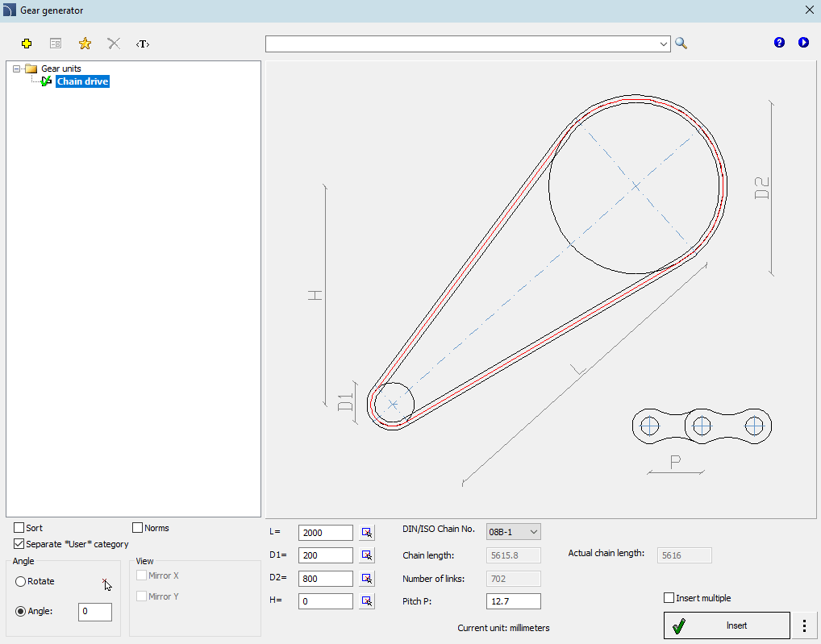This screenshot has width=821, height=644.
Task: Pick D2 value from drawing icon
Action: click(x=366, y=578)
